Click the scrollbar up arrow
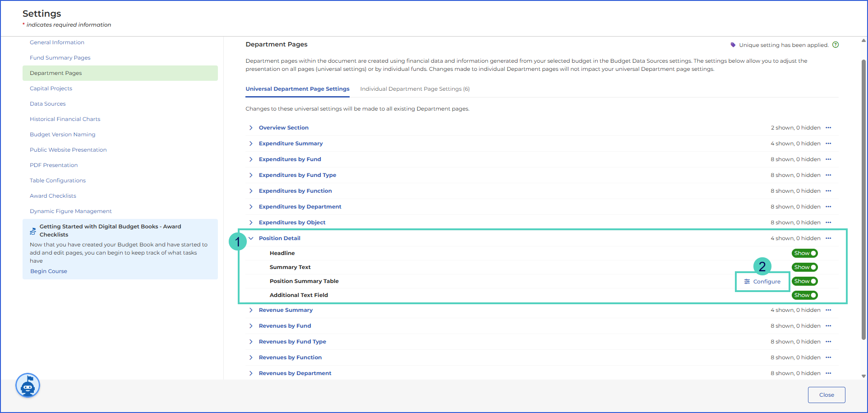 click(x=863, y=41)
